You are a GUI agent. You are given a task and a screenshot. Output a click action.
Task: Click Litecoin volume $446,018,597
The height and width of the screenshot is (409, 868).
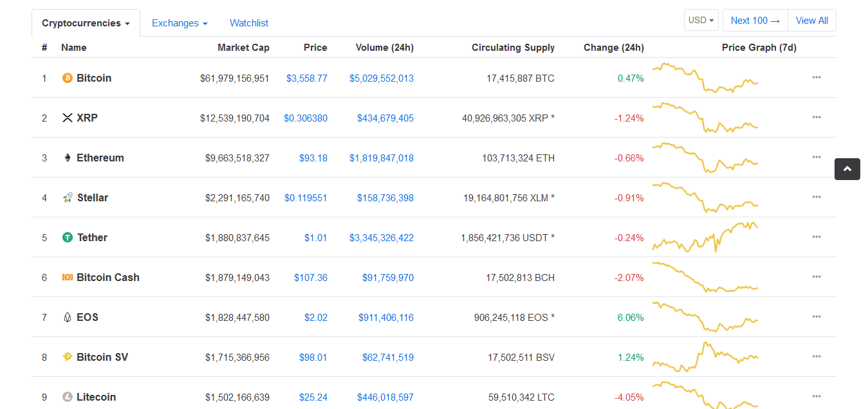[386, 397]
